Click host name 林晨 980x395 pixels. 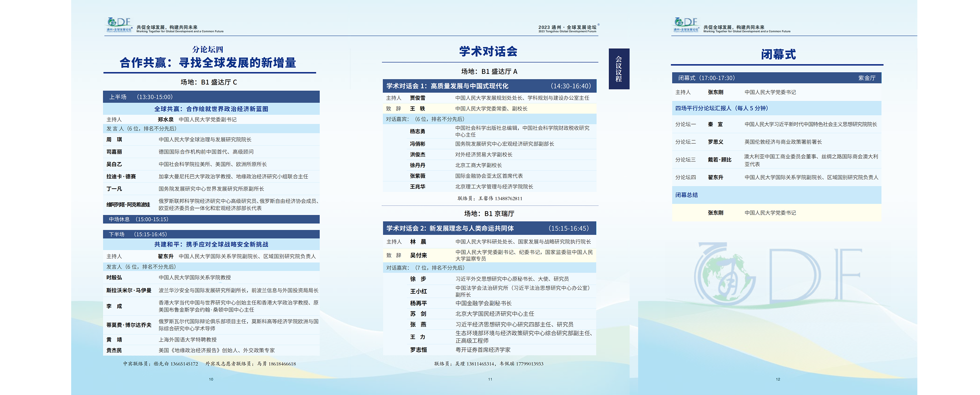tap(418, 242)
